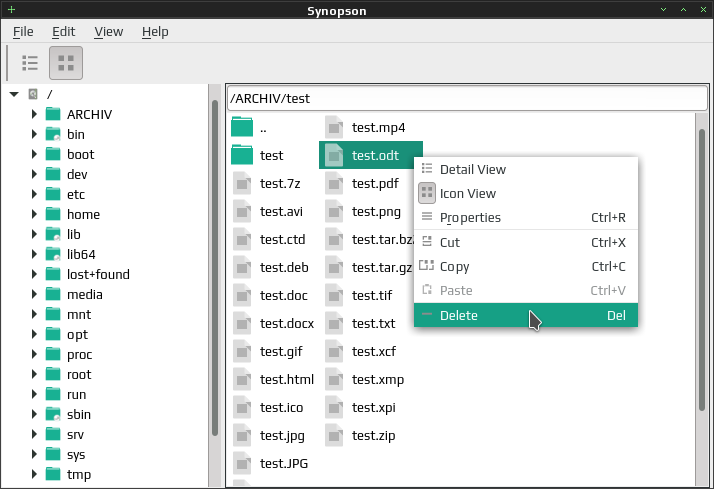This screenshot has width=714, height=489.
Task: Collapse the root / tree node
Action: (x=14, y=94)
